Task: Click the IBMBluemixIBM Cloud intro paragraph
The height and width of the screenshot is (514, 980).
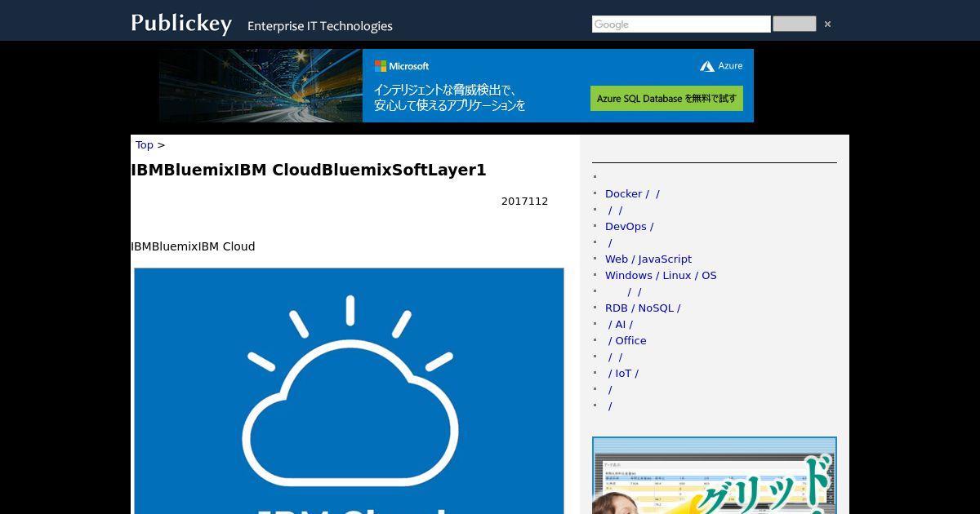Action: point(193,246)
